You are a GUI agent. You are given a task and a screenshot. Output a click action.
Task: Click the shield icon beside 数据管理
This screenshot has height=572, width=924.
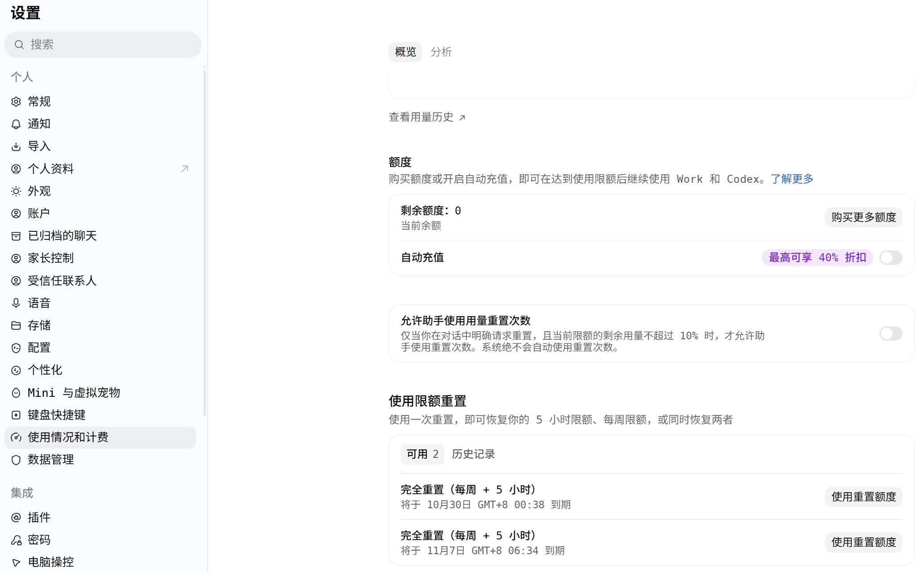point(16,460)
